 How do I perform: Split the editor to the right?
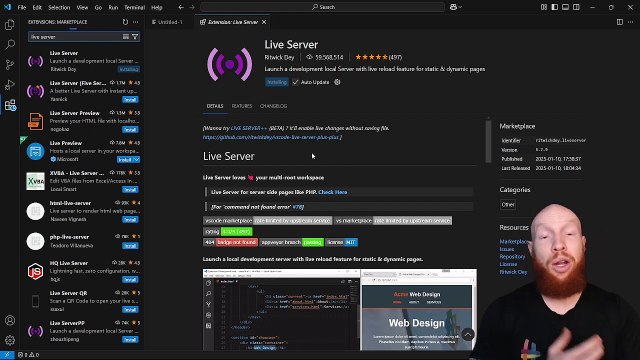[x=620, y=22]
